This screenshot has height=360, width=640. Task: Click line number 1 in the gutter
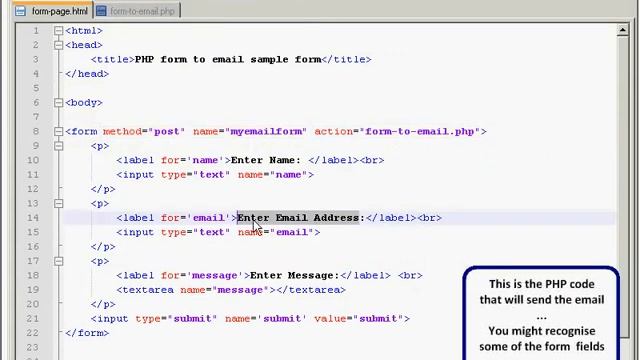click(x=36, y=31)
